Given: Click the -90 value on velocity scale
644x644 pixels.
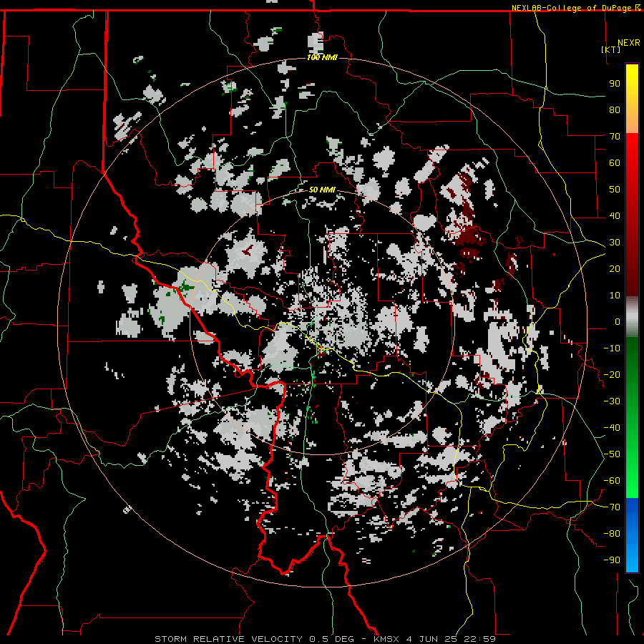Looking at the screenshot, I should pyautogui.click(x=612, y=560).
